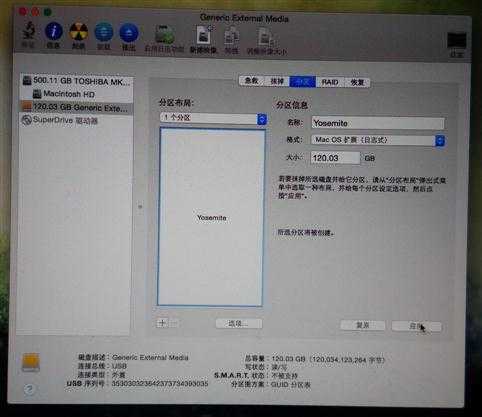Click the Unmount toolbar icon
The image size is (482, 417).
(x=104, y=32)
